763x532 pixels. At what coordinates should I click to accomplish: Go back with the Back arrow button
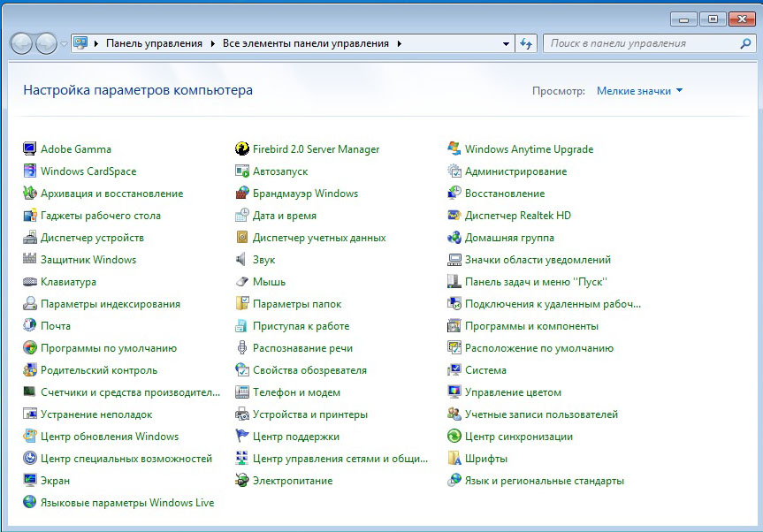tap(21, 44)
